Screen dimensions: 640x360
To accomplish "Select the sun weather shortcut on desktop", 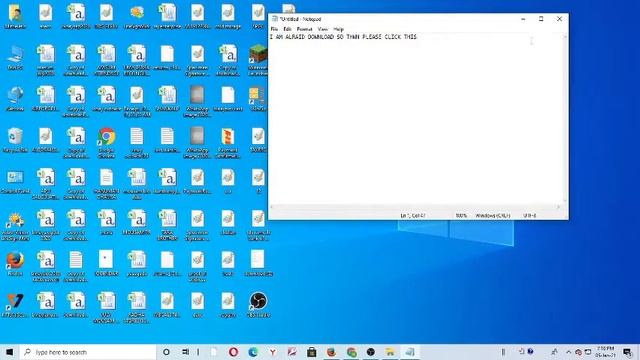I will pyautogui.click(x=15, y=226).
